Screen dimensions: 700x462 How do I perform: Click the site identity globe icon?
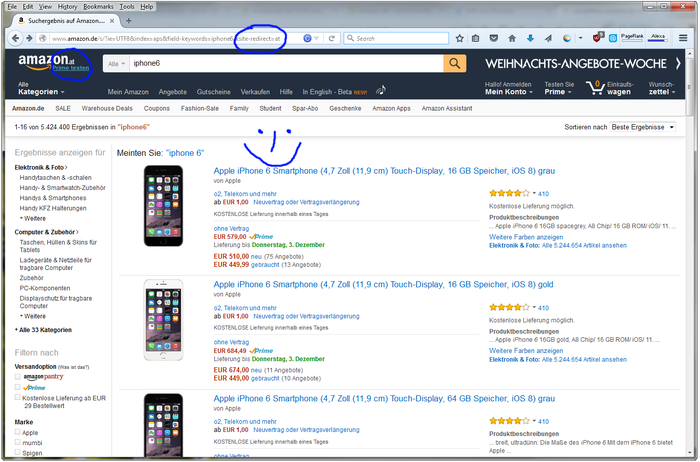tap(42, 38)
